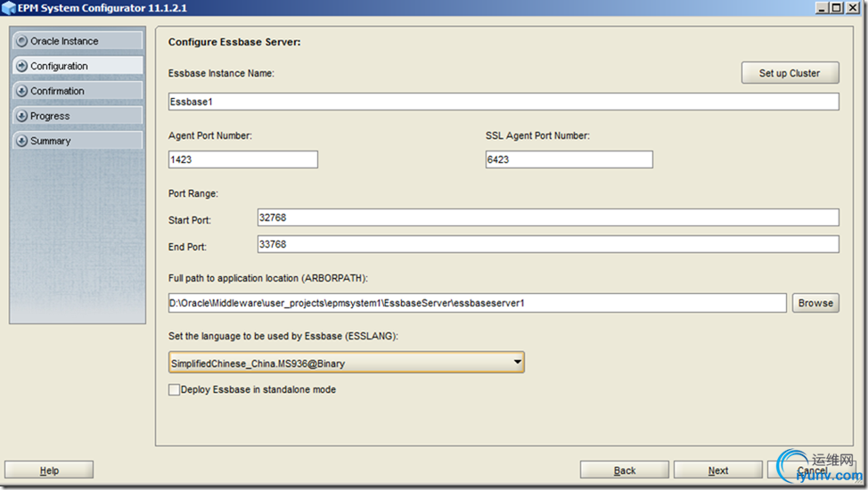
Task: Click the Cancel button
Action: 812,470
